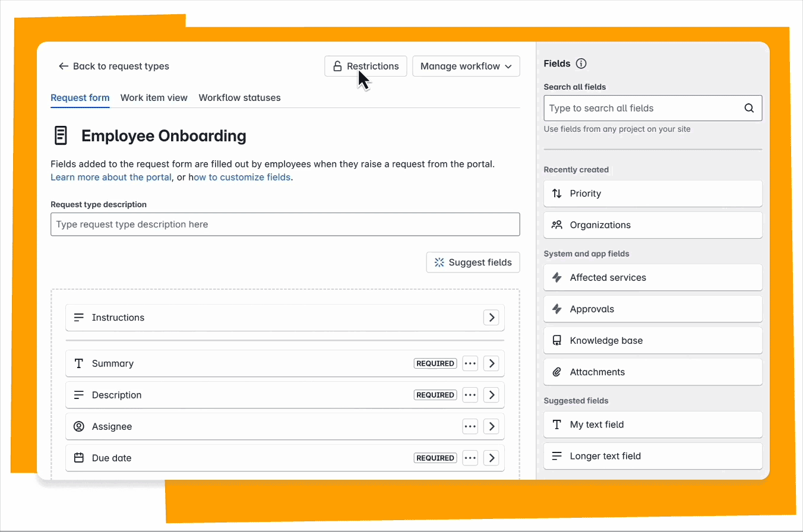Select the Affected services field
Viewport: 803px width, 532px height.
[653, 277]
